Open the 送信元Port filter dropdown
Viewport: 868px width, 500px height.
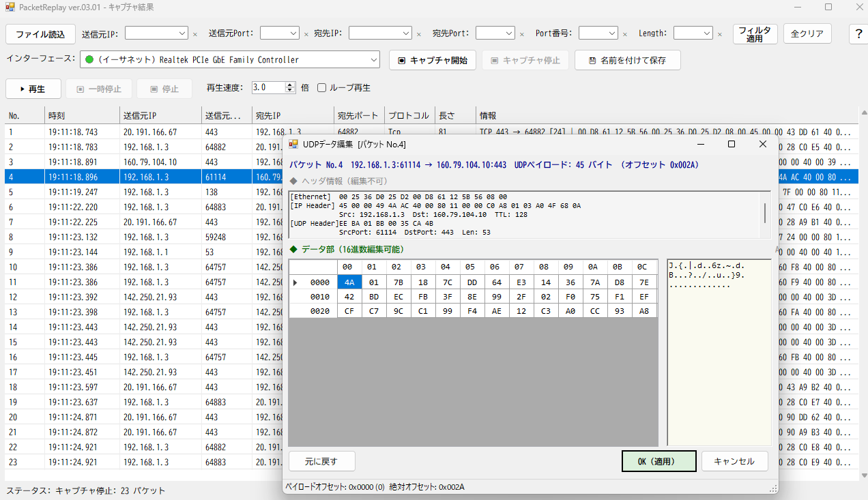coord(294,33)
